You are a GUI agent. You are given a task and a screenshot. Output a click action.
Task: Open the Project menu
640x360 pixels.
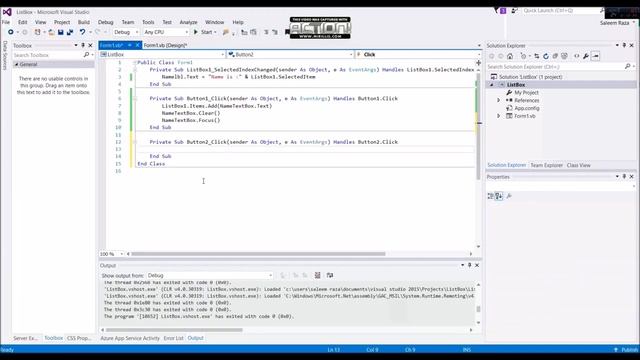tap(62, 22)
